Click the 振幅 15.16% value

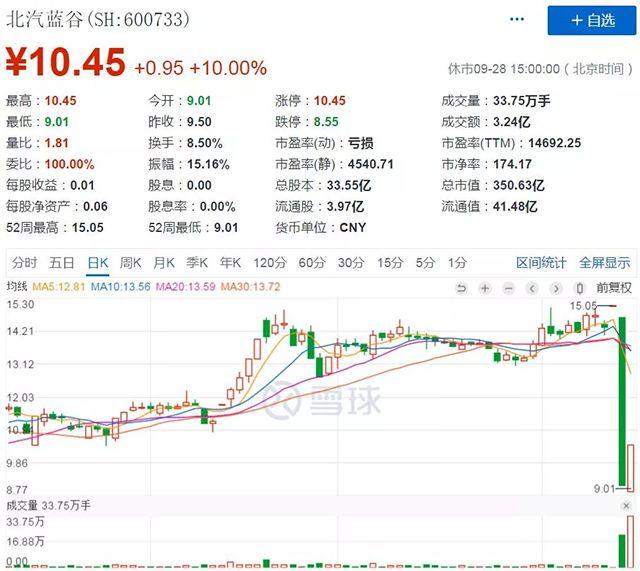[208, 164]
